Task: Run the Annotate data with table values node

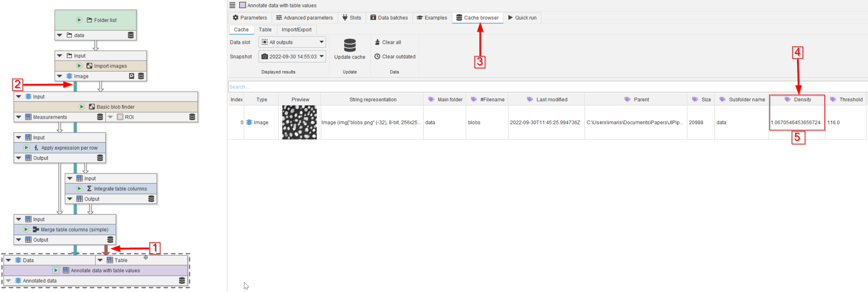Action: click(56, 270)
